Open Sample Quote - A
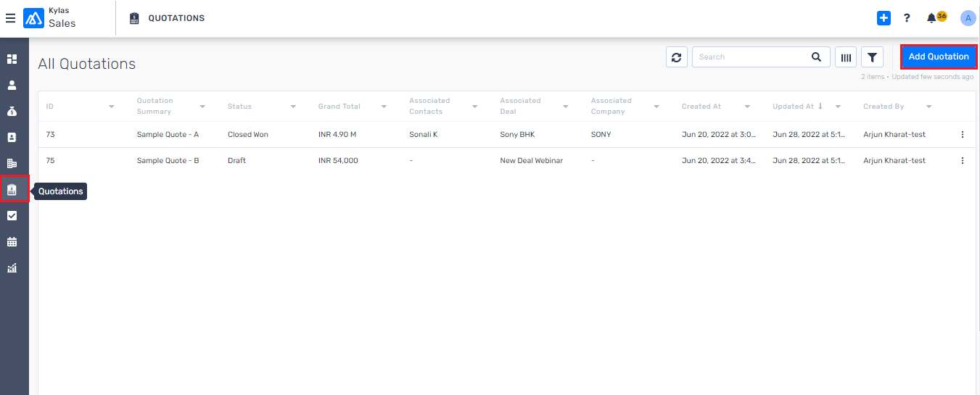980x395 pixels. (x=168, y=134)
